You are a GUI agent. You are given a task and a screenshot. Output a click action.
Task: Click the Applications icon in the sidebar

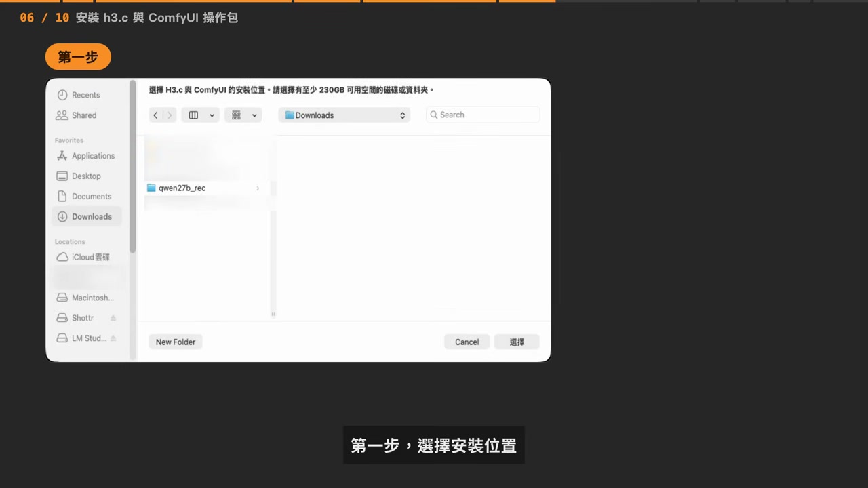(62, 156)
